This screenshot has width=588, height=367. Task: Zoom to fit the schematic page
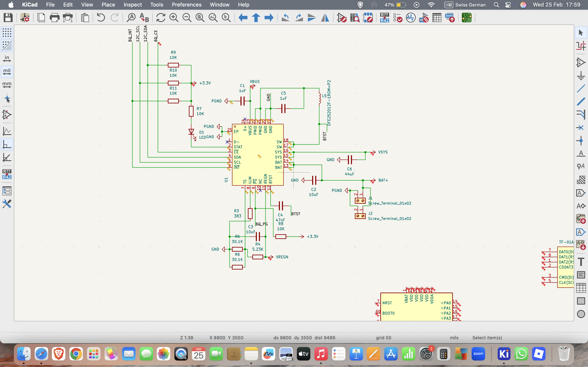[200, 18]
